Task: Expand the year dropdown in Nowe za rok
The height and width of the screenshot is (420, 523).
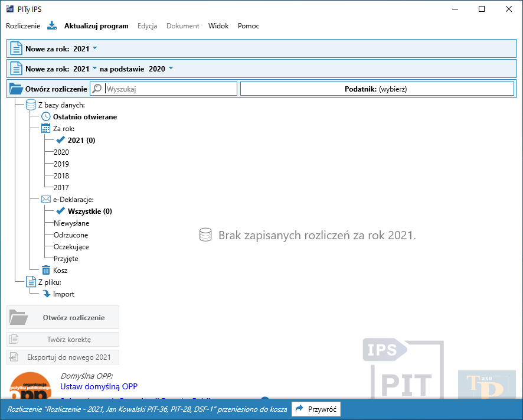Action: coord(94,48)
